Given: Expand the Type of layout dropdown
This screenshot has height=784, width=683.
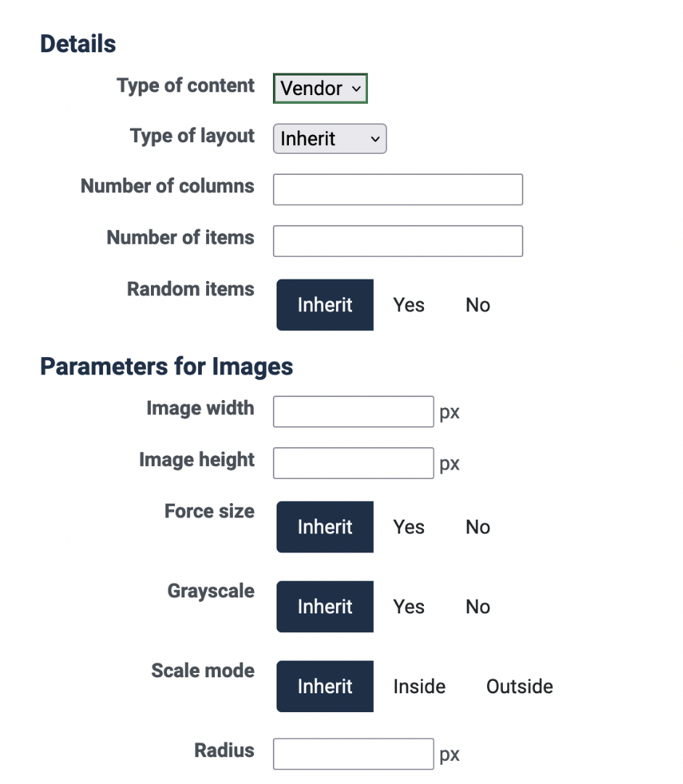Looking at the screenshot, I should (x=330, y=139).
